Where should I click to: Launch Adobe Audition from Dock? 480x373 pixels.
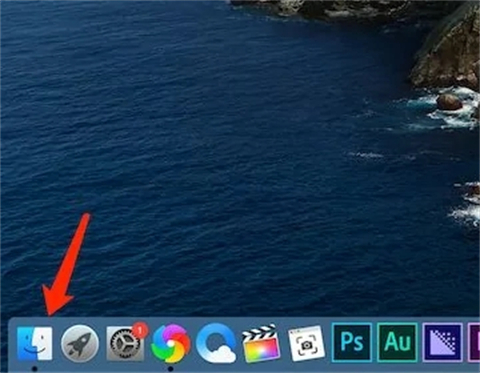click(x=397, y=342)
